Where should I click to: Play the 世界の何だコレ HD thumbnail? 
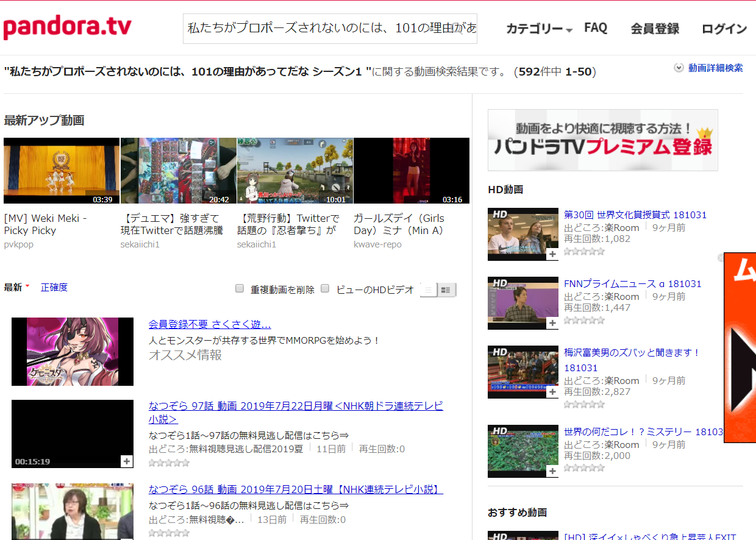523,451
